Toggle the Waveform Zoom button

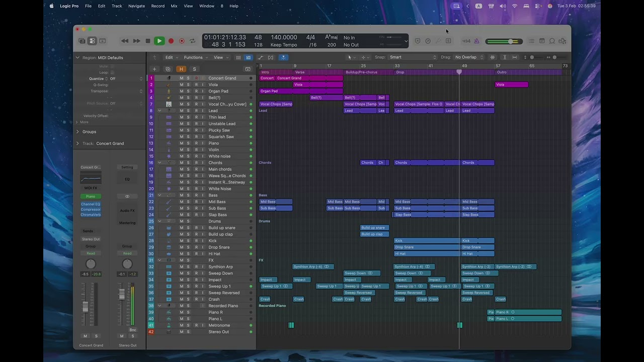point(493,57)
